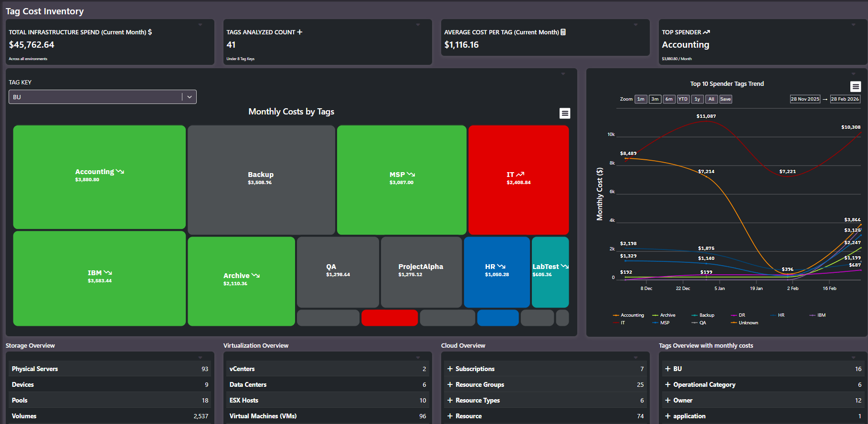Switch the trend chart zoom to YTD
This screenshot has width=868, height=424.
tap(683, 99)
